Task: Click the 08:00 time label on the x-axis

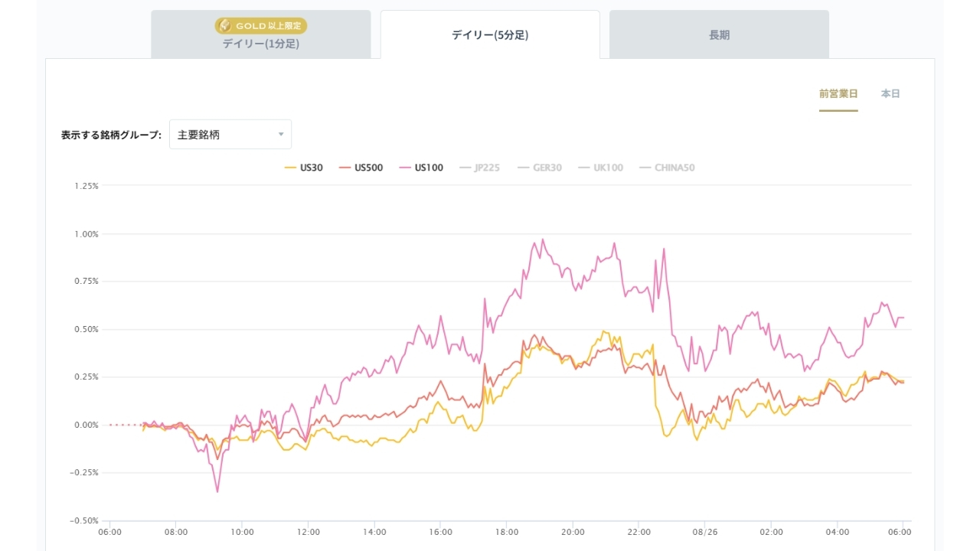Action: point(176,532)
